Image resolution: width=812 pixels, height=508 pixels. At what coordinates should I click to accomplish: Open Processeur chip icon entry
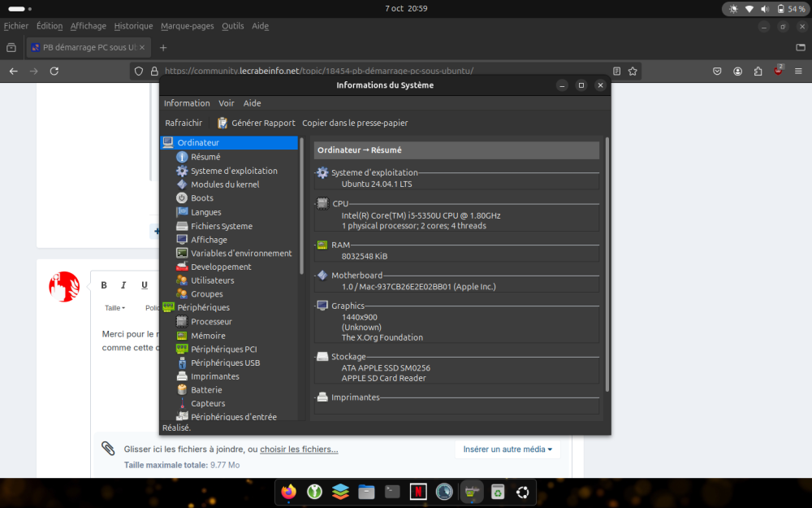pyautogui.click(x=182, y=322)
